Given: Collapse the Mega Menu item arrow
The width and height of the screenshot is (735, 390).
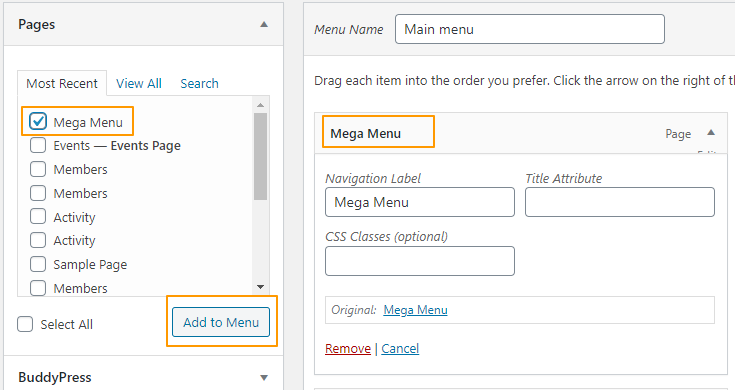Looking at the screenshot, I should tap(711, 133).
